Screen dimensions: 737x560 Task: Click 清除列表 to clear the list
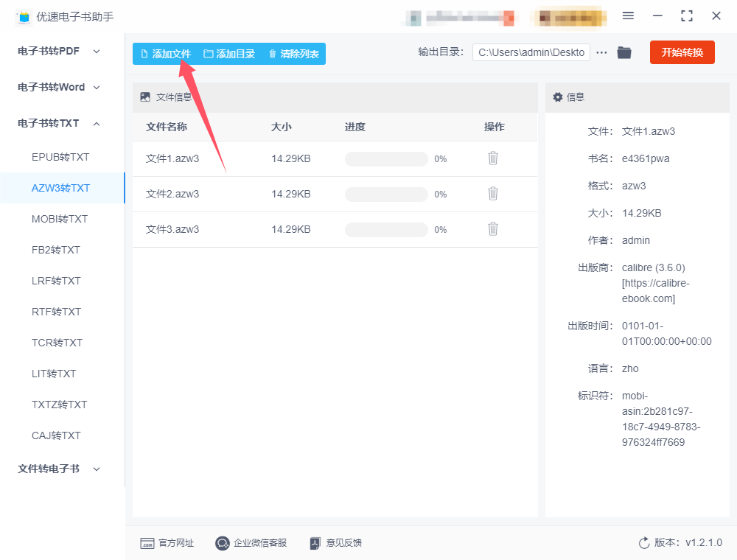click(294, 54)
